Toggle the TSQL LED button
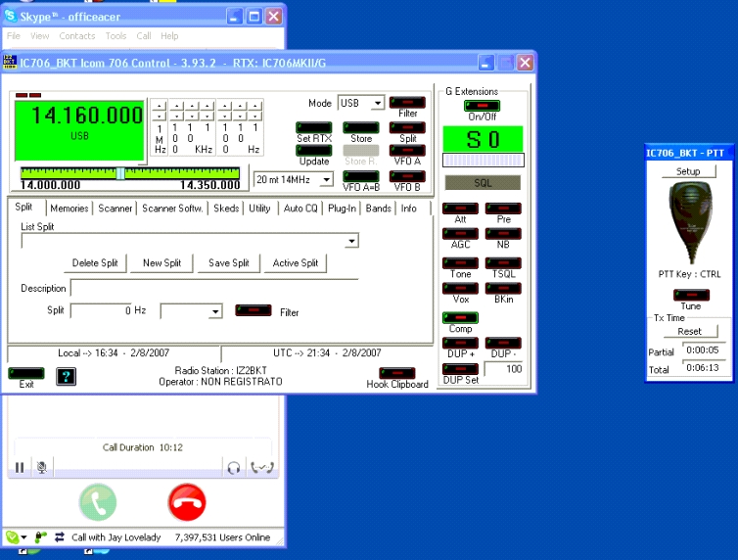The image size is (738, 560). pos(503,263)
